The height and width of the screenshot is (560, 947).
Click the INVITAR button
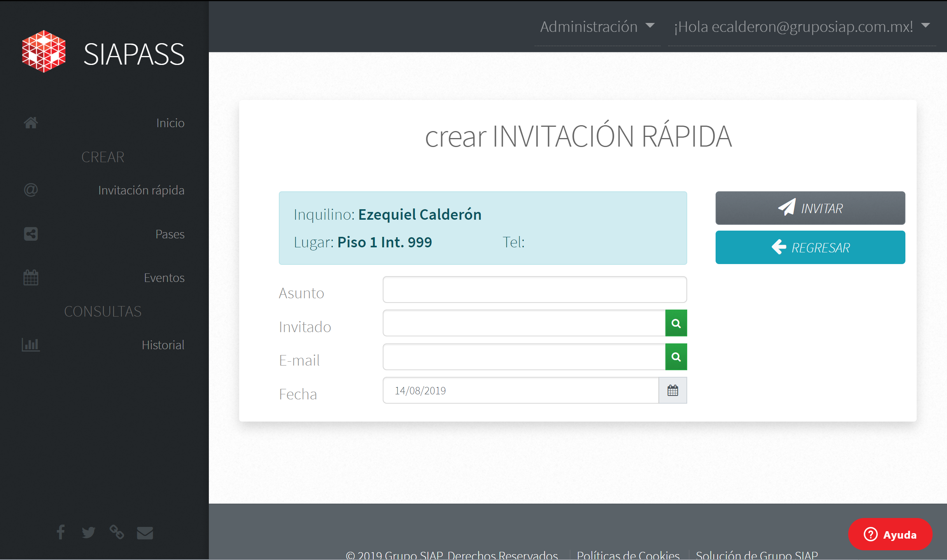point(810,208)
